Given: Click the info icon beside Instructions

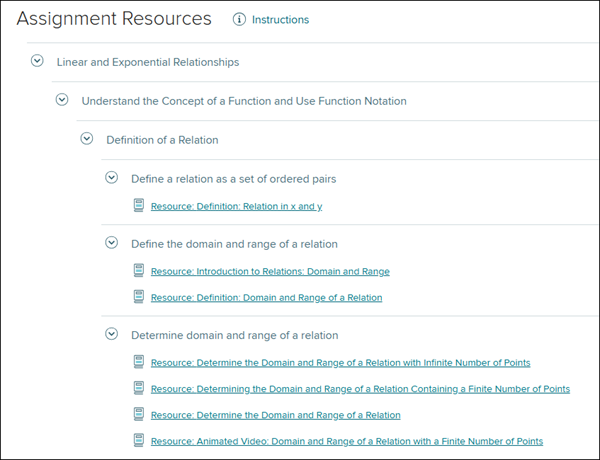Looking at the screenshot, I should pos(239,19).
